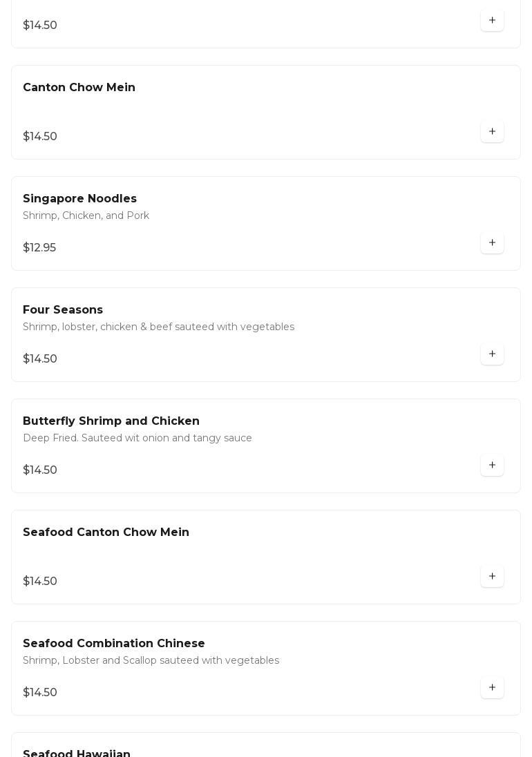Open the Singapore Noodles item title
Screen dimensions: 532x757
79,198
